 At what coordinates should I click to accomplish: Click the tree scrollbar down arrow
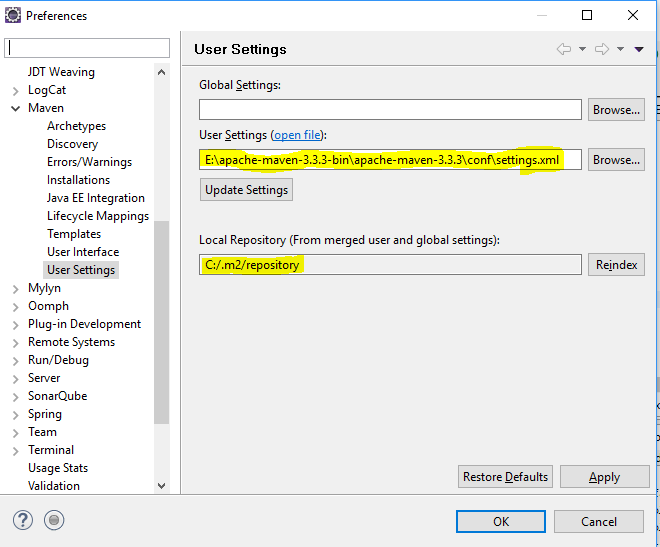click(x=161, y=486)
